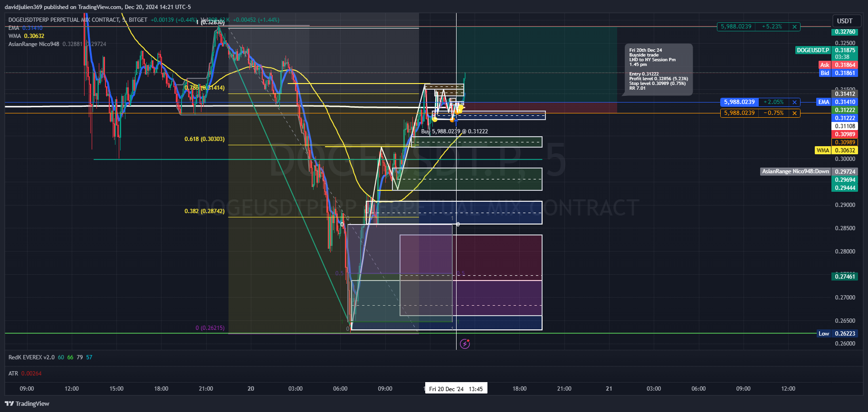868x412 pixels.
Task: Click the 0.29694 price label
Action: click(845, 180)
